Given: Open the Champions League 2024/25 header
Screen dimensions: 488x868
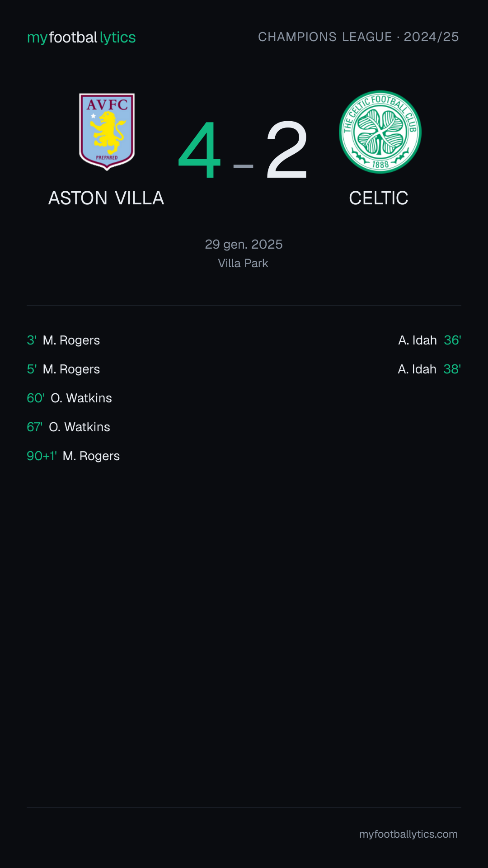Looking at the screenshot, I should (358, 37).
